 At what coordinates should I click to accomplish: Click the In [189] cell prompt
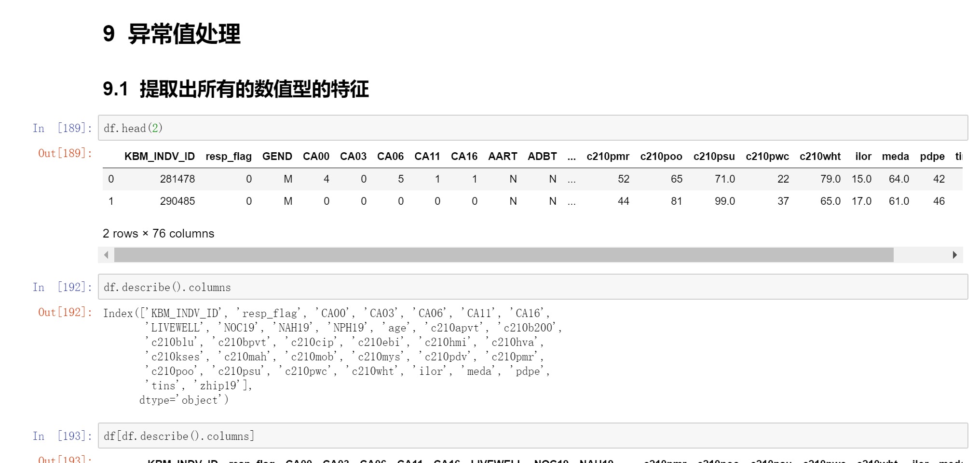[x=62, y=128]
